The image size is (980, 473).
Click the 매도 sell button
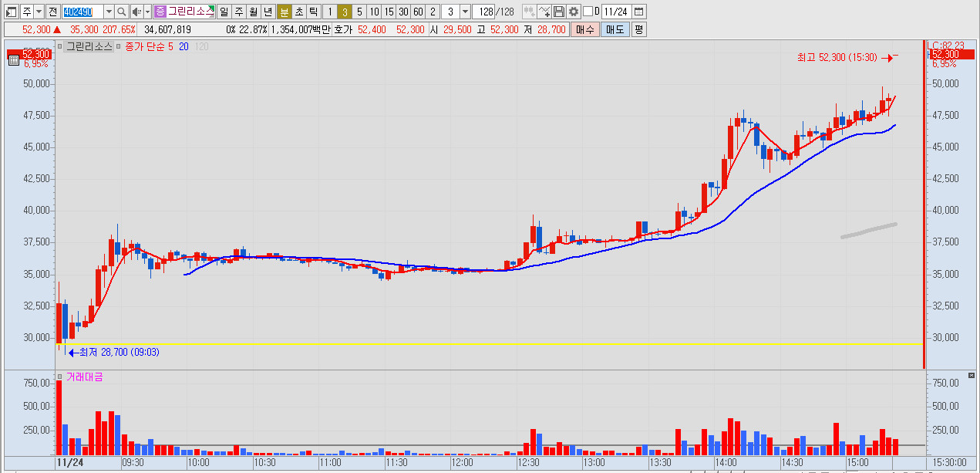coord(615,29)
